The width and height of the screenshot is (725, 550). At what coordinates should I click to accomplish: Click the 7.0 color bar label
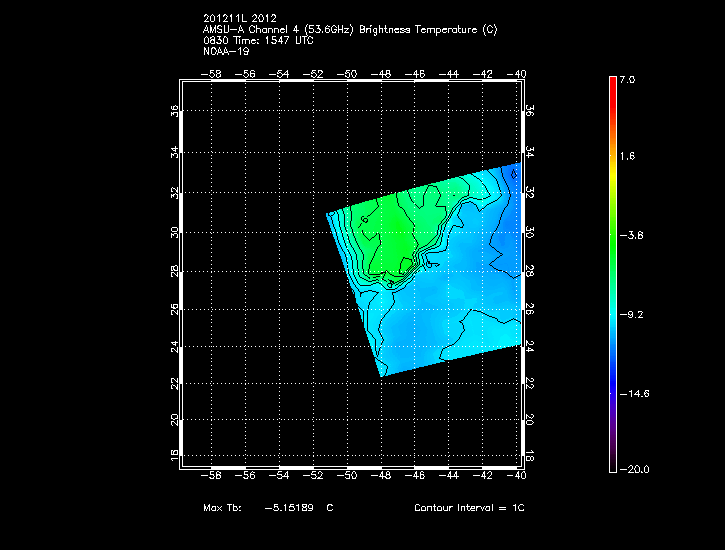click(626, 79)
